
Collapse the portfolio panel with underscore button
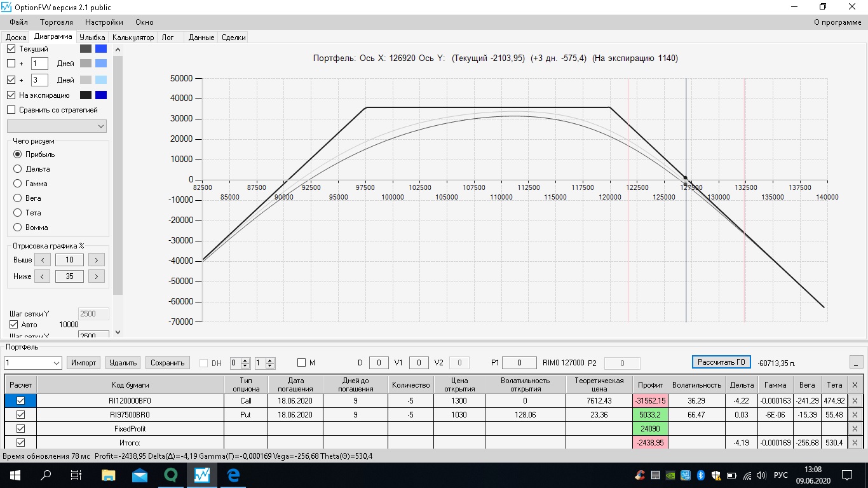(x=857, y=362)
